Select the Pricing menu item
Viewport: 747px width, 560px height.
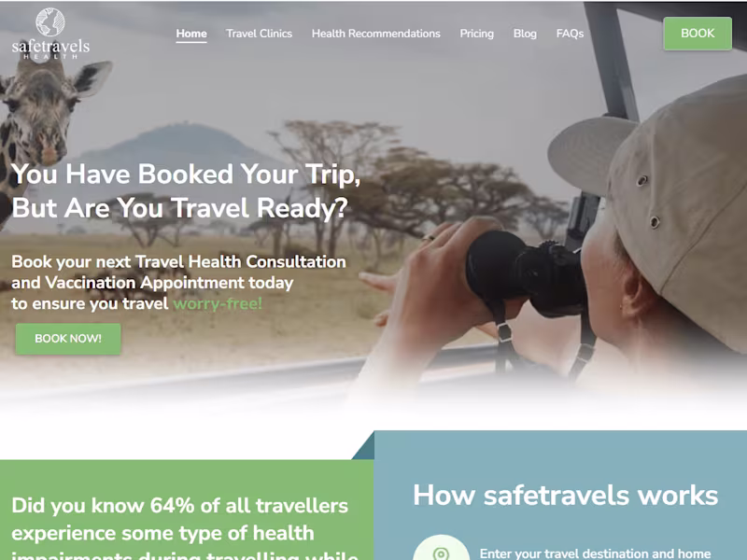coord(476,34)
